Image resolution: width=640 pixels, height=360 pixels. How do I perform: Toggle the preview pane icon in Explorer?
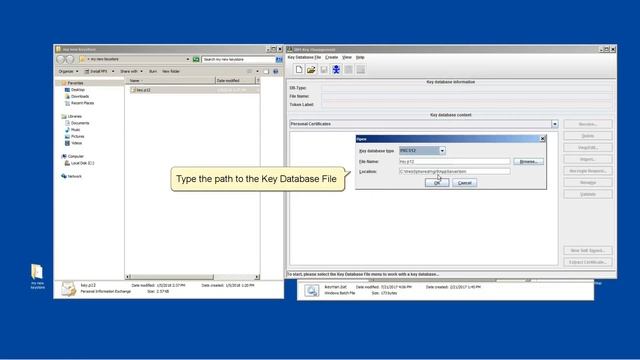(x=266, y=71)
